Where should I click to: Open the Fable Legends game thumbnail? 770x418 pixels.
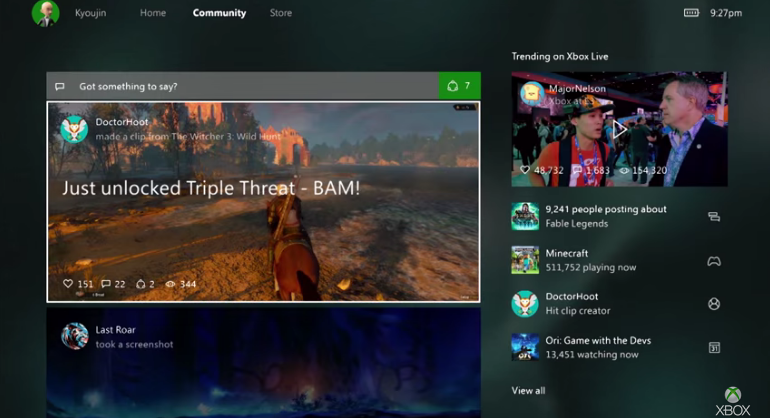(x=525, y=216)
